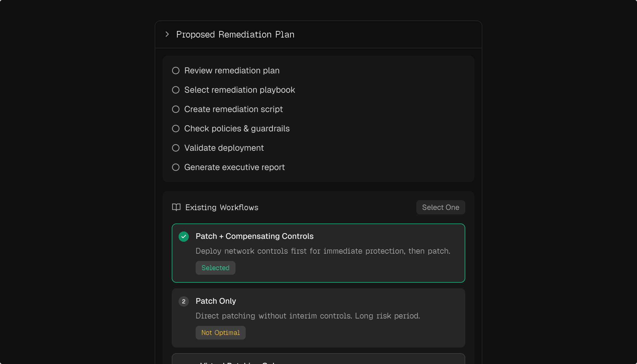This screenshot has width=637, height=364.
Task: Expand the Proposed Remediation Plan chevron
Action: pyautogui.click(x=167, y=34)
